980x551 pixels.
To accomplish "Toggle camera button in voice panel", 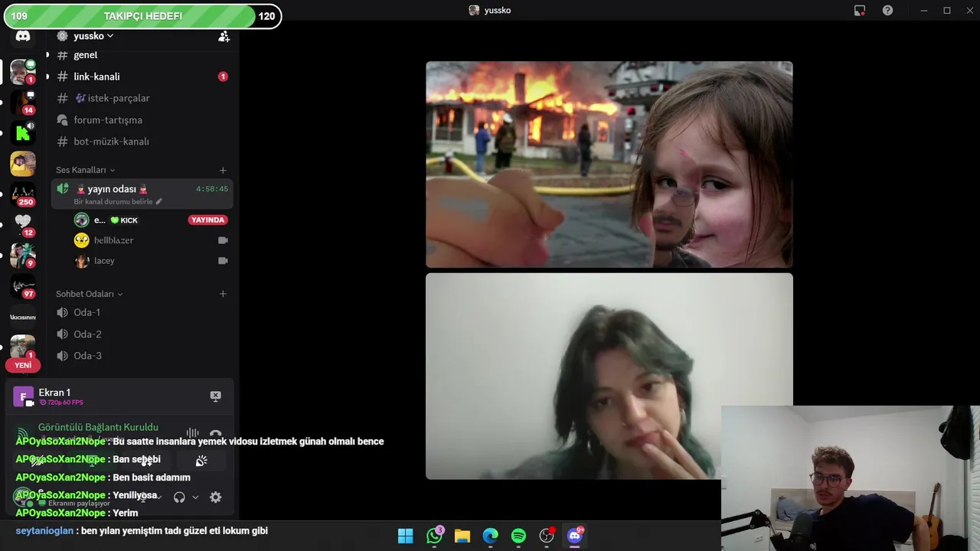I will [x=37, y=461].
